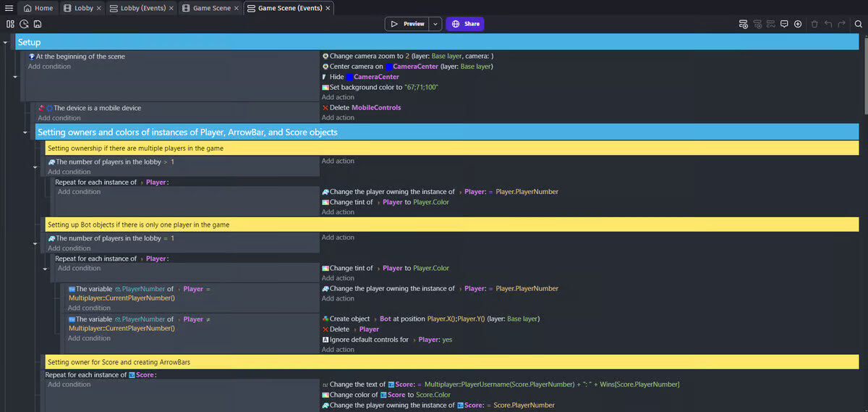The width and height of the screenshot is (868, 412).
Task: Choose and add another event type icon
Action: tap(771, 24)
